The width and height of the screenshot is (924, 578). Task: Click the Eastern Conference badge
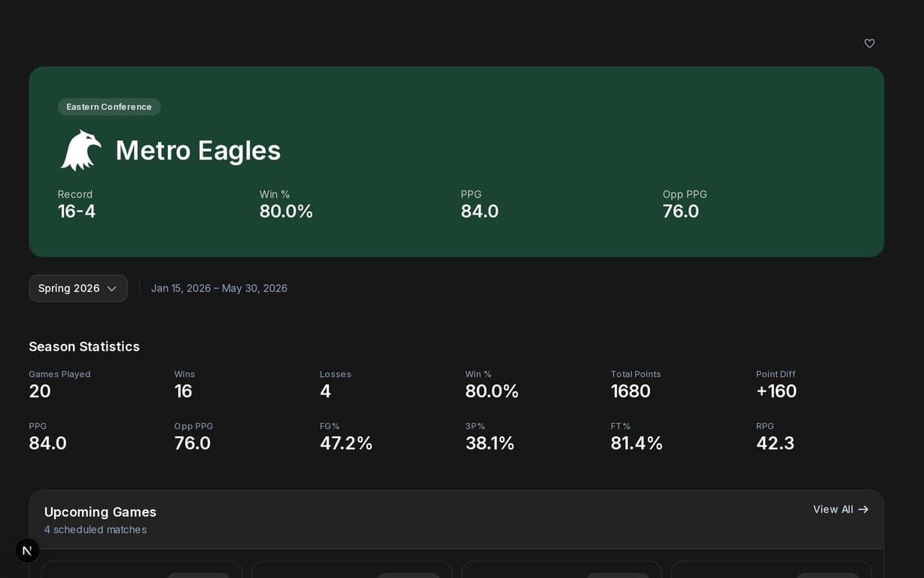pos(109,107)
